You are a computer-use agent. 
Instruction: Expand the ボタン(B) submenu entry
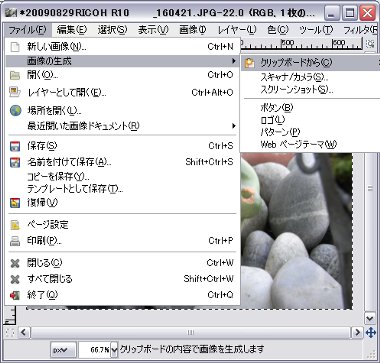pyautogui.click(x=310, y=107)
